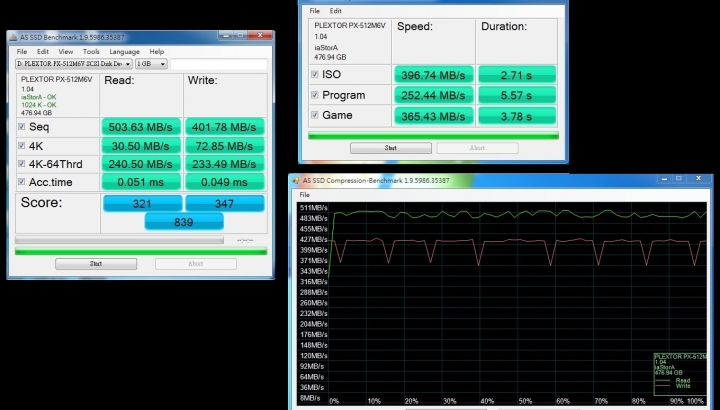This screenshot has width=720, height=410.
Task: Click the total score 839
Action: [184, 222]
